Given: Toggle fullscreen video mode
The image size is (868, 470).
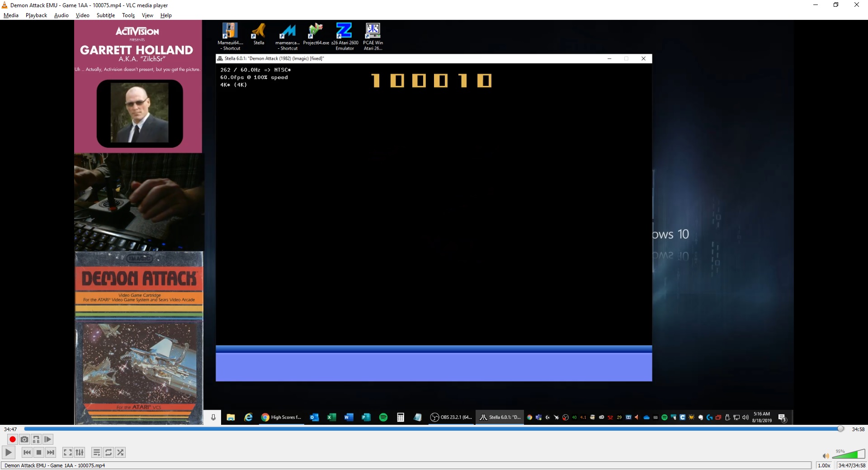Looking at the screenshot, I should (68, 452).
